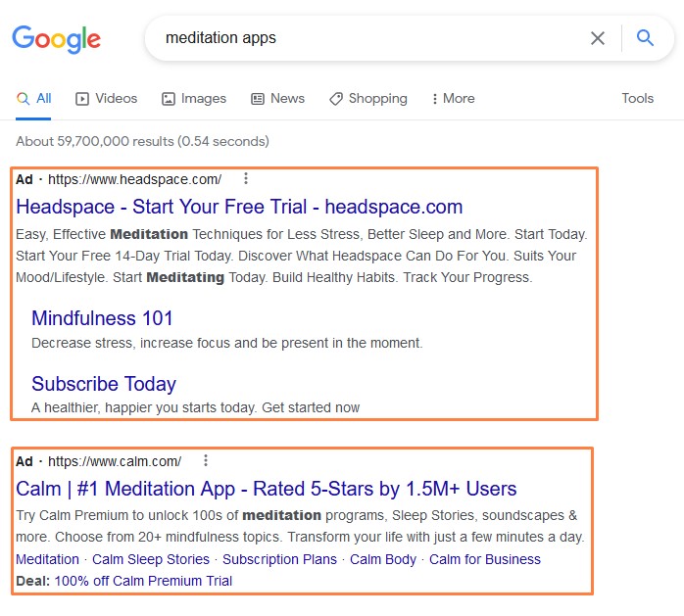
Task: Clear the search box with the X icon
Action: (x=598, y=38)
